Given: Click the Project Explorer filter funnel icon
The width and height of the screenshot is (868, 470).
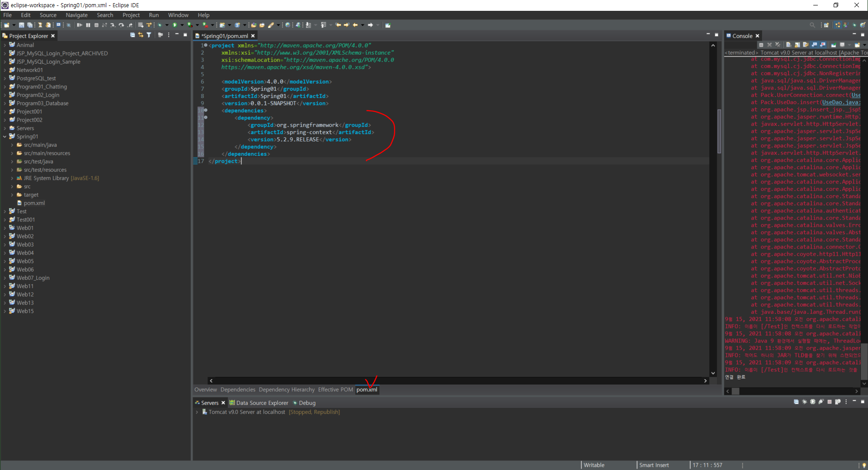Looking at the screenshot, I should pyautogui.click(x=149, y=35).
